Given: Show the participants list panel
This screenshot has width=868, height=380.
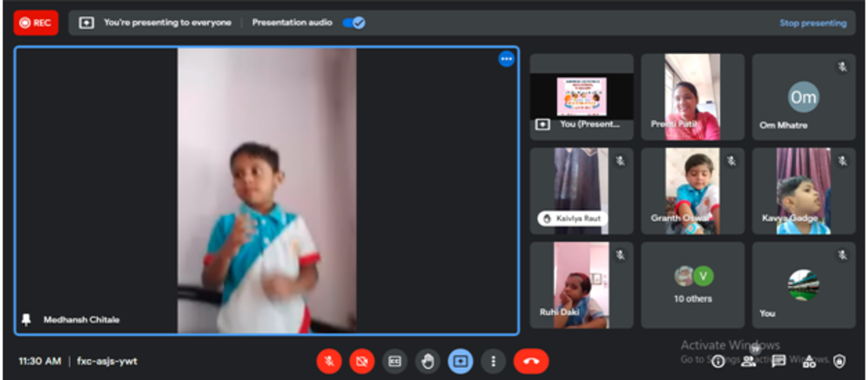Looking at the screenshot, I should tap(748, 362).
